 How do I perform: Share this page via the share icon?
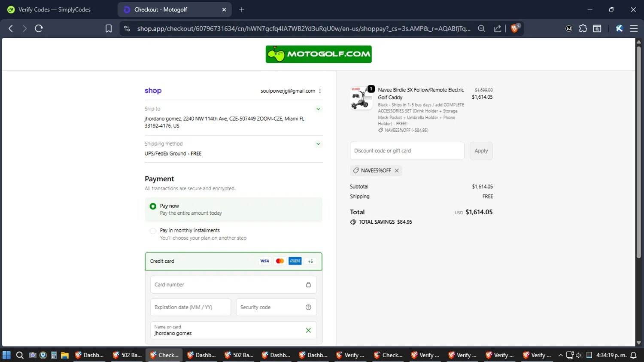(498, 28)
